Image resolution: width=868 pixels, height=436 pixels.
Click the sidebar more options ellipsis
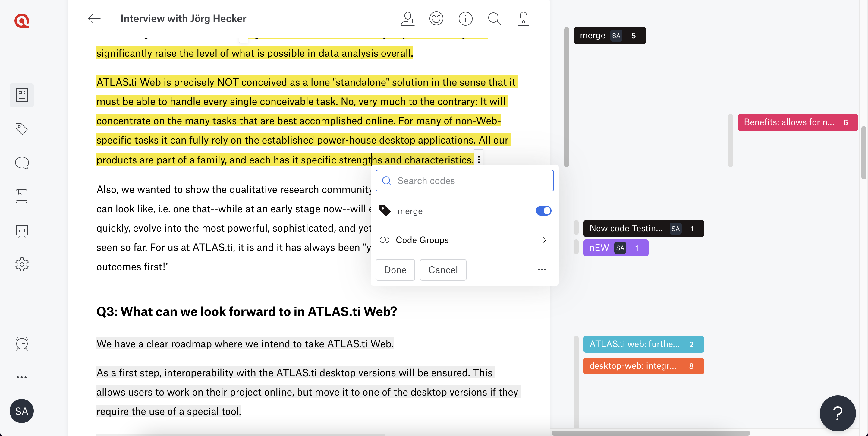(22, 377)
